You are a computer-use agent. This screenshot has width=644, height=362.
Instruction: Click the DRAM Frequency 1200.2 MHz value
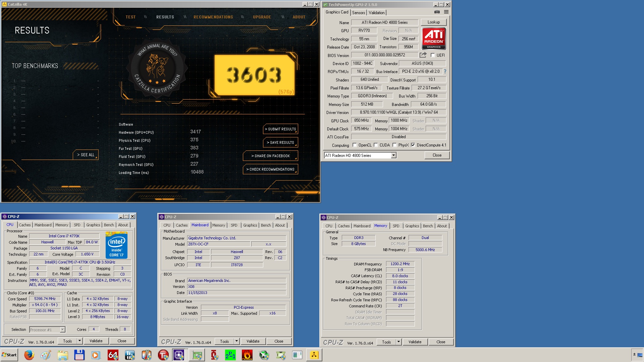click(400, 264)
